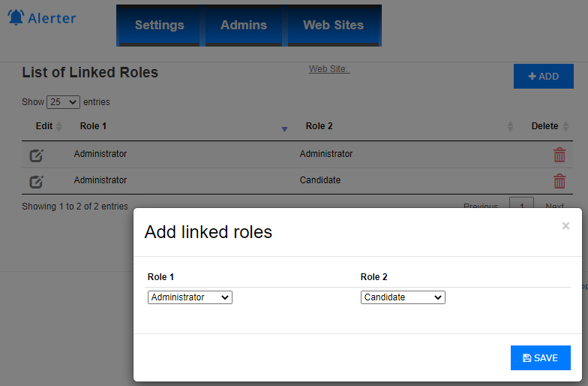Sort the table by Role 1 column
Image resolution: width=588 pixels, height=386 pixels.
point(180,126)
